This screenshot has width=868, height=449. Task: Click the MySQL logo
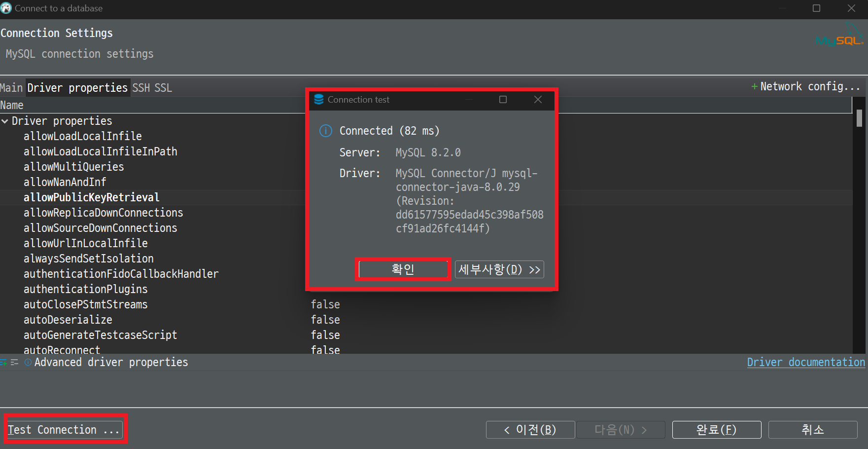[x=839, y=35]
